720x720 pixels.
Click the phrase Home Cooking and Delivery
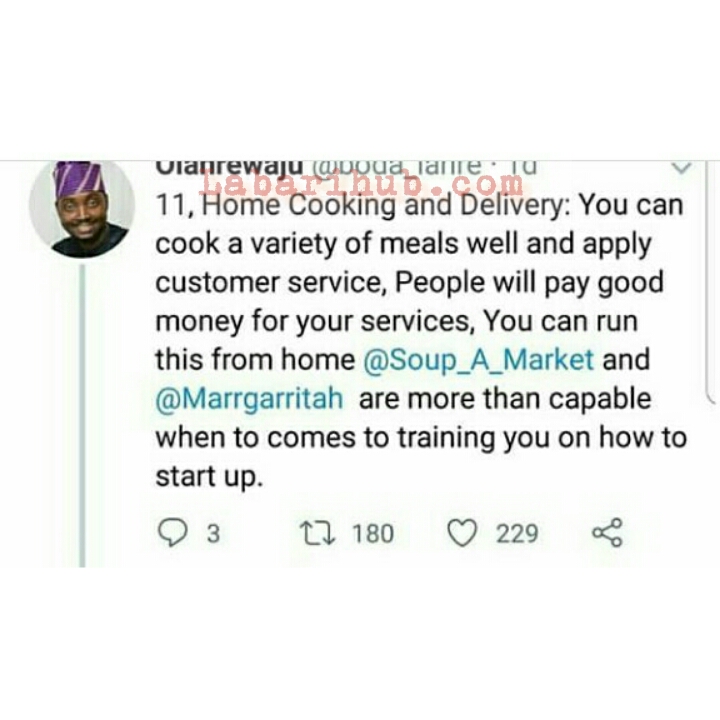click(x=383, y=205)
